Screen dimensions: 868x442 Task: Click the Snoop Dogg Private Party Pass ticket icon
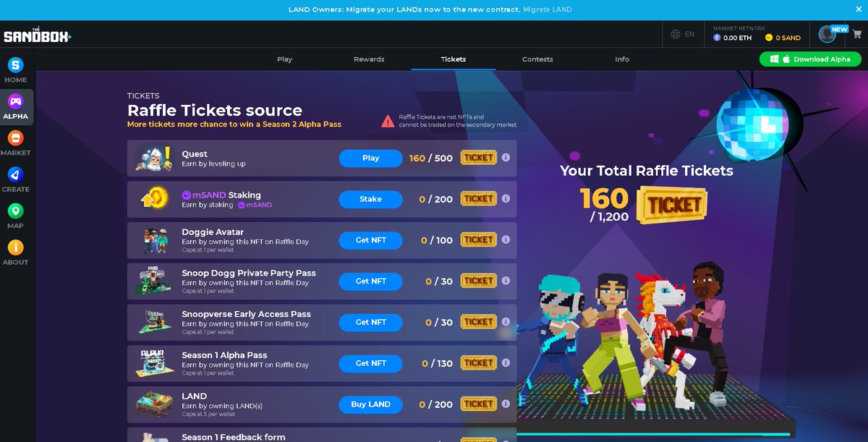tap(478, 281)
